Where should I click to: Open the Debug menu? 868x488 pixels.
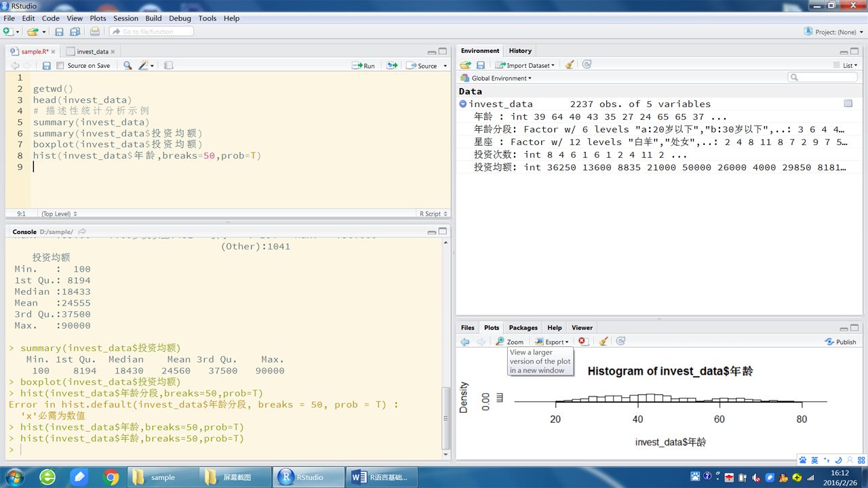pos(180,18)
